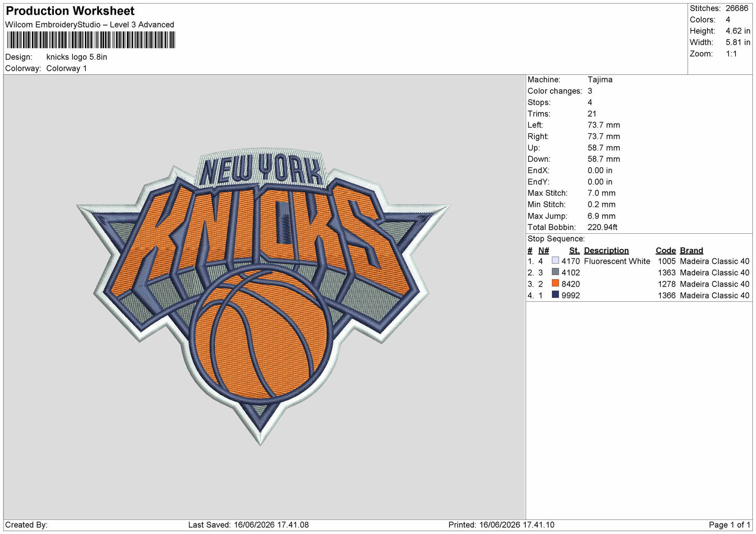Click thread code 1278

tap(667, 284)
